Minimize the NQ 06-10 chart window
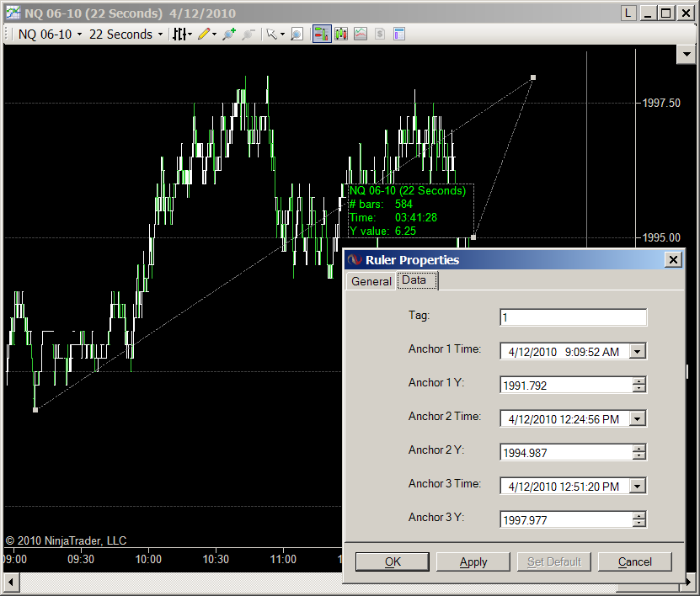700x596 pixels. 647,13
